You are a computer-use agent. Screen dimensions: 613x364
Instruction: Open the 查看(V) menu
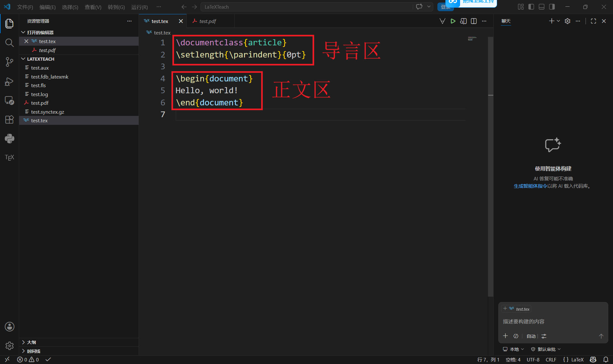[93, 7]
